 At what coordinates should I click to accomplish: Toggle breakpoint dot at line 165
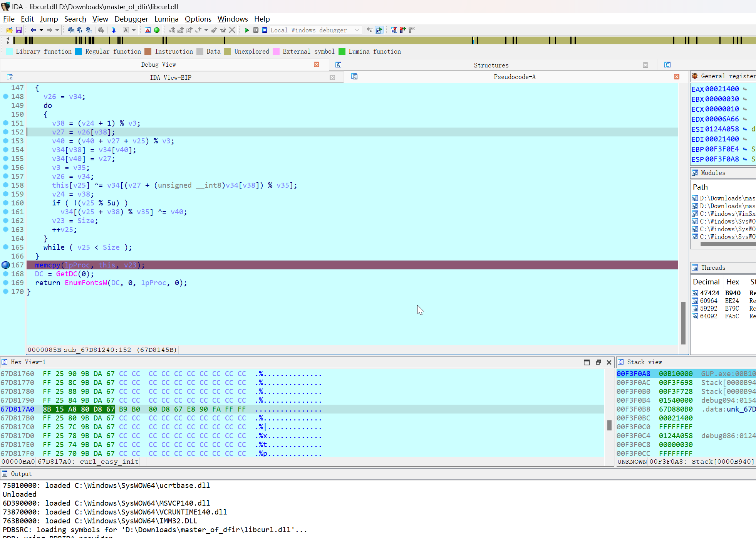click(5, 247)
